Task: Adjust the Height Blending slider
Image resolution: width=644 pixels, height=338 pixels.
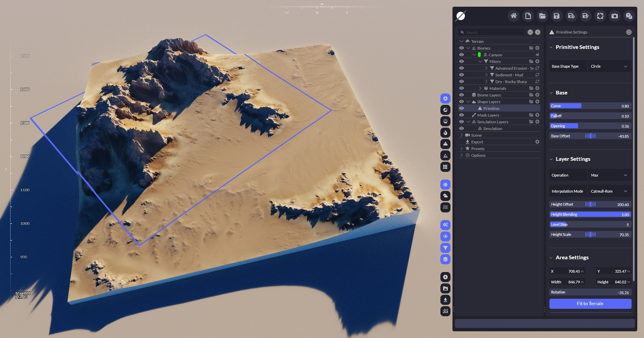Action: point(590,214)
